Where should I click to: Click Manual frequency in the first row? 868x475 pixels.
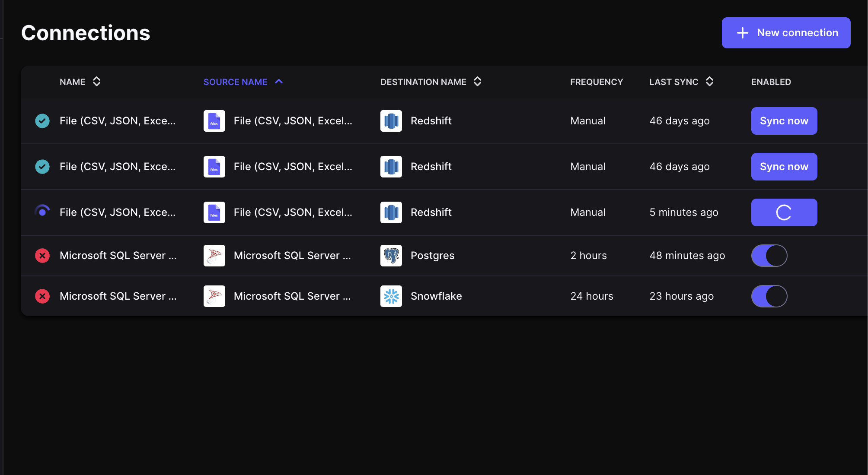pyautogui.click(x=588, y=121)
